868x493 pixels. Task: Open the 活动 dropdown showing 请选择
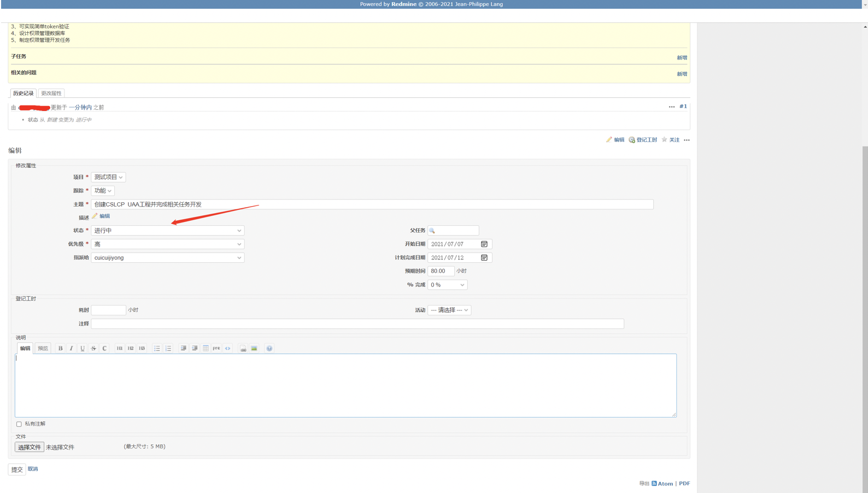449,310
